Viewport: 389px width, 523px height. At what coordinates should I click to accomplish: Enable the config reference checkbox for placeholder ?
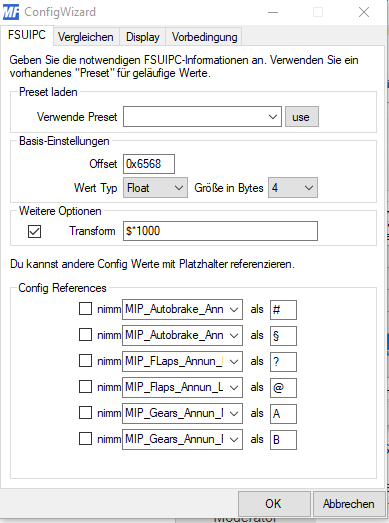pyautogui.click(x=85, y=361)
